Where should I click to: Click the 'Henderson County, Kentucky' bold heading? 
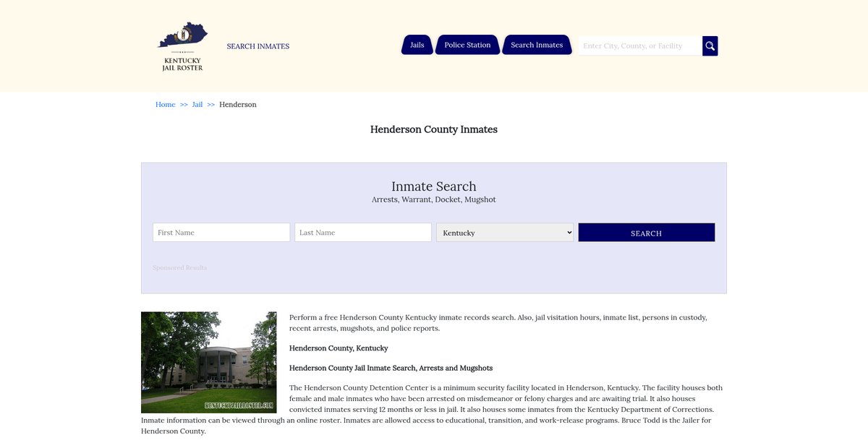tap(339, 348)
